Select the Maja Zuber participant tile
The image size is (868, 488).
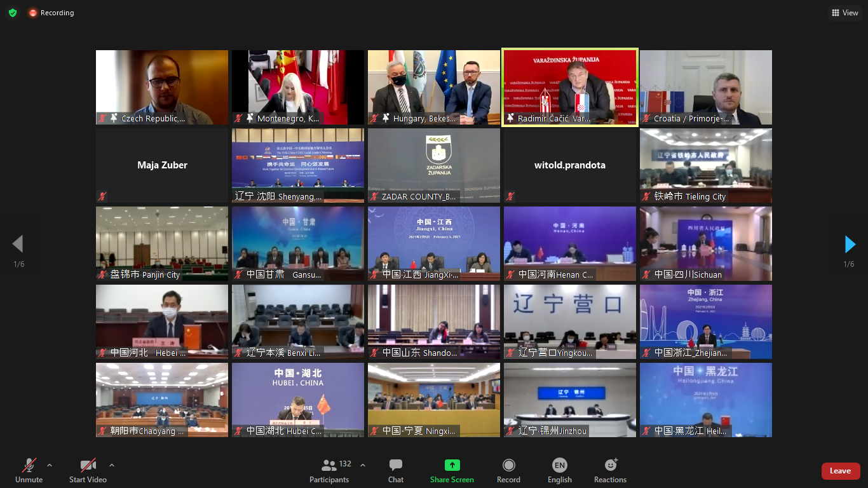tap(162, 165)
